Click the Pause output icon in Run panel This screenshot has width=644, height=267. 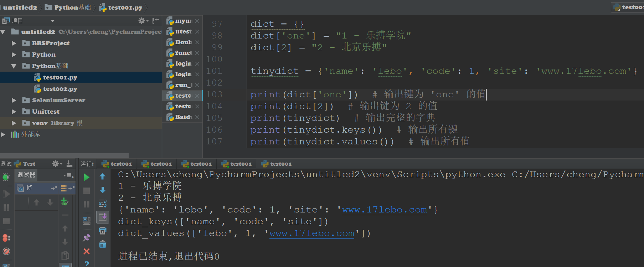(86, 204)
